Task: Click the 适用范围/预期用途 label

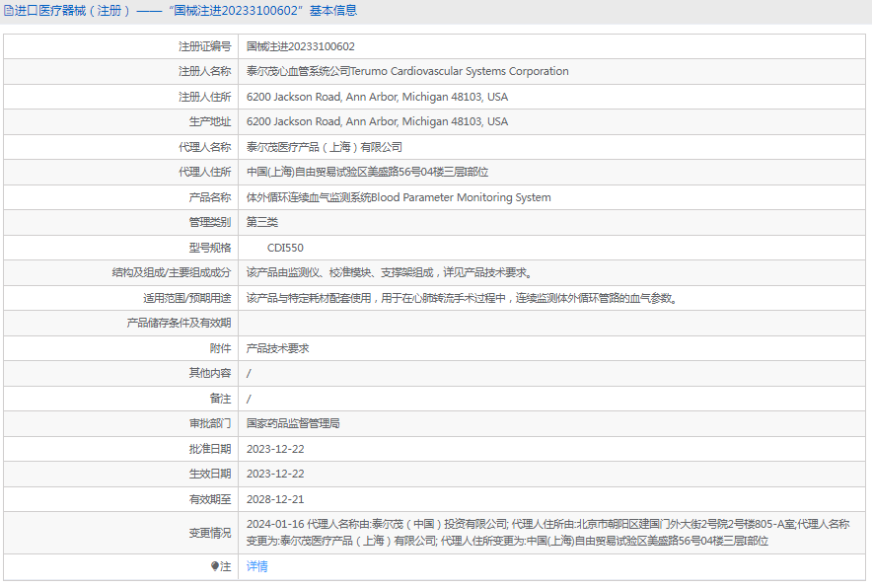Action: tap(186, 298)
